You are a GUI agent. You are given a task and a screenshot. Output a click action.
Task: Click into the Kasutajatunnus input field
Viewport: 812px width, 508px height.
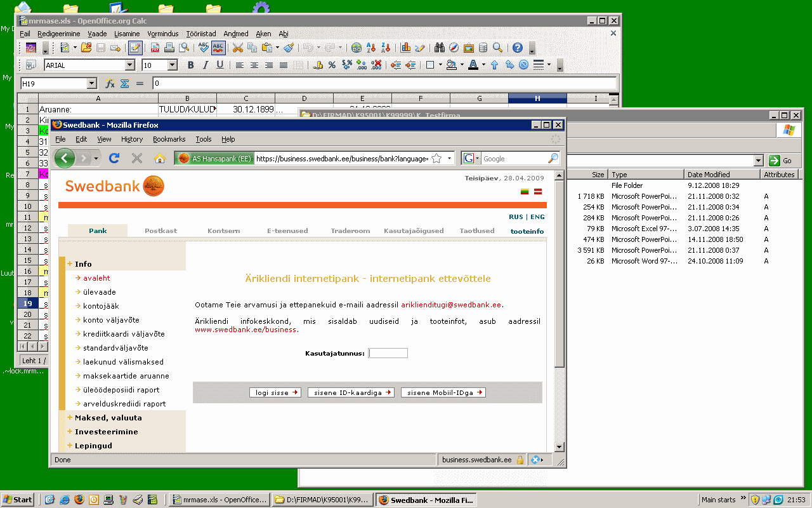388,353
